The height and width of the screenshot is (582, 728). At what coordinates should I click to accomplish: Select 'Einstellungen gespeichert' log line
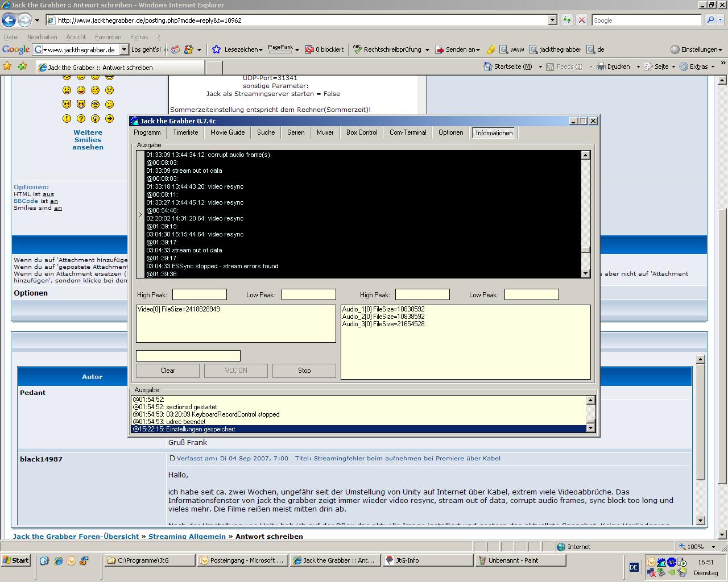tap(359, 429)
